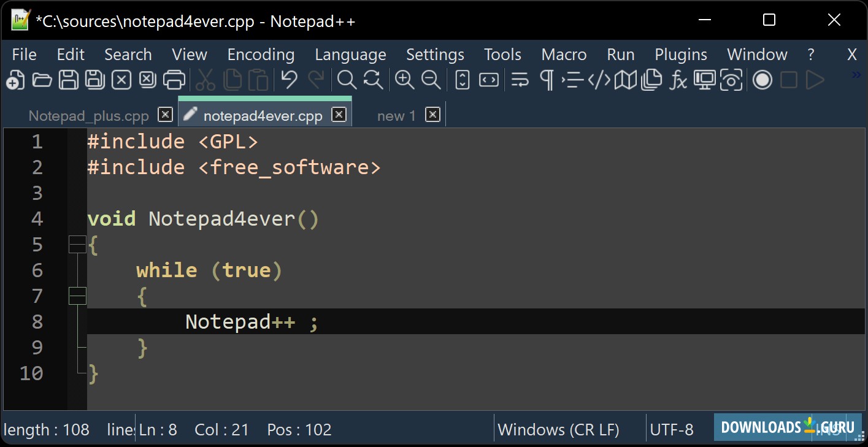This screenshot has height=447, width=868.
Task: Save the current file
Action: tap(68, 80)
